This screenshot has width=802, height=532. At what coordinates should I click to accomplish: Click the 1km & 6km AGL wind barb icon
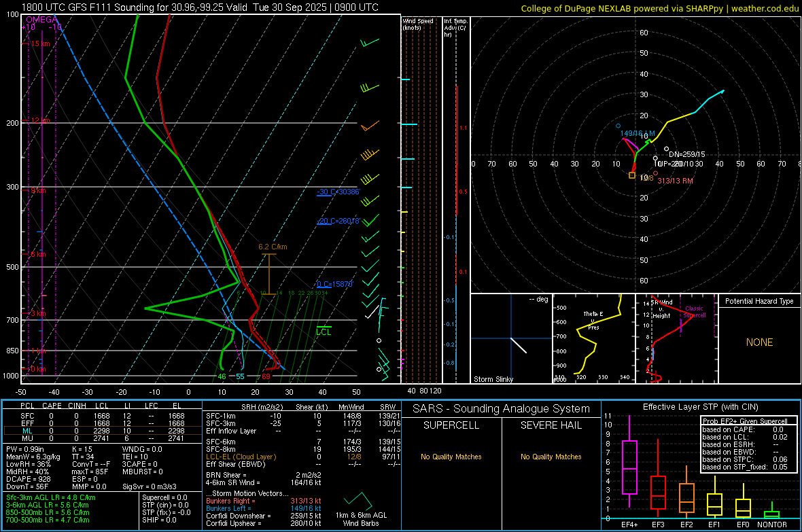(x=358, y=500)
